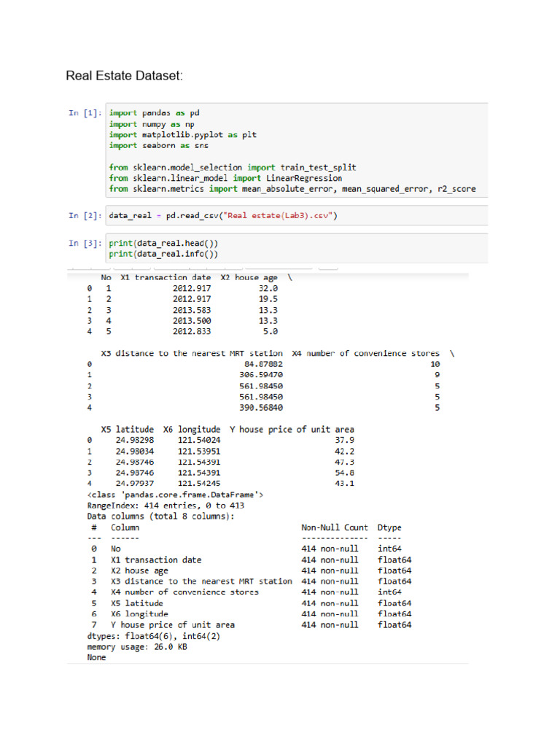560x747 pixels.
Task: Click the print(data_real.info()) line
Action: coord(163,254)
